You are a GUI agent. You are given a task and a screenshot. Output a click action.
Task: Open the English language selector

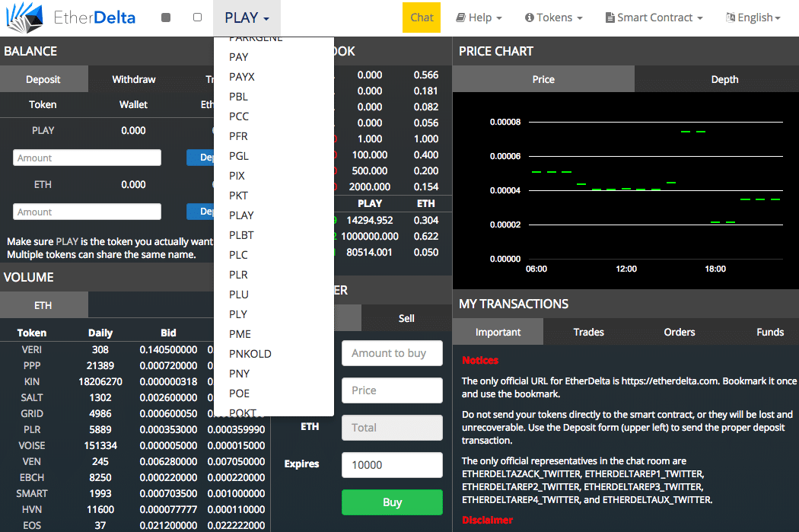[x=753, y=18]
